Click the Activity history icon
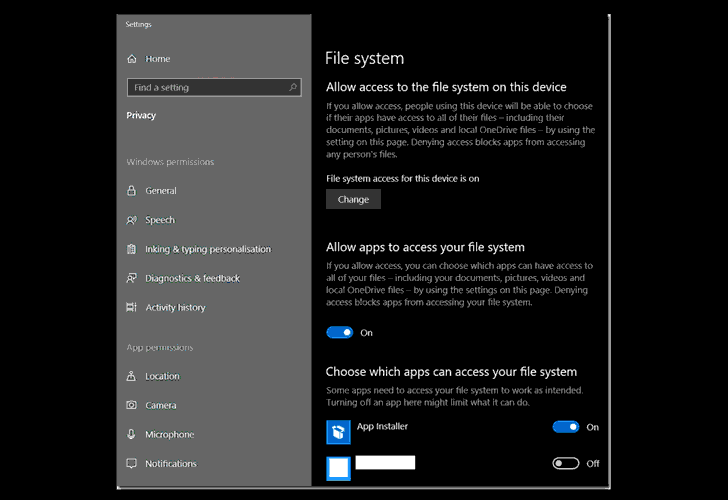 click(132, 307)
